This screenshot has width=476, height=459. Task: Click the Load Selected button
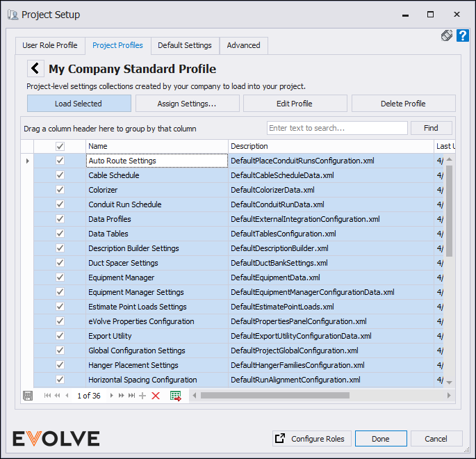[x=79, y=104]
